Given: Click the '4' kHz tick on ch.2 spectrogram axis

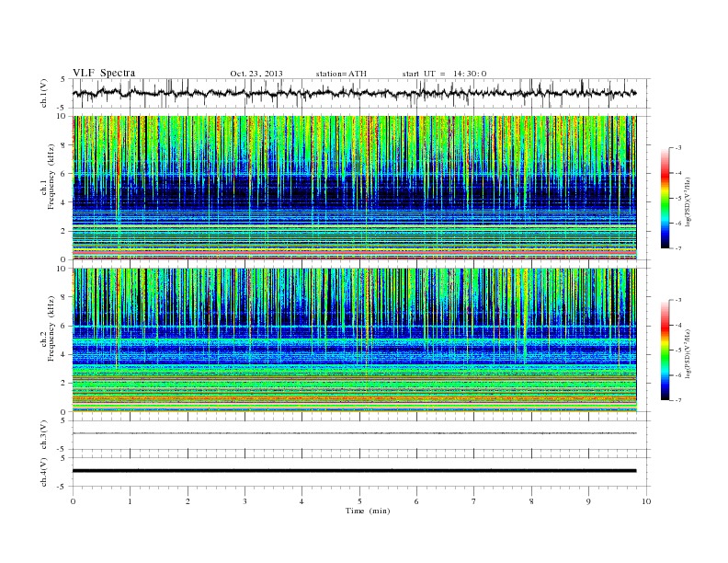Looking at the screenshot, I should (x=64, y=354).
